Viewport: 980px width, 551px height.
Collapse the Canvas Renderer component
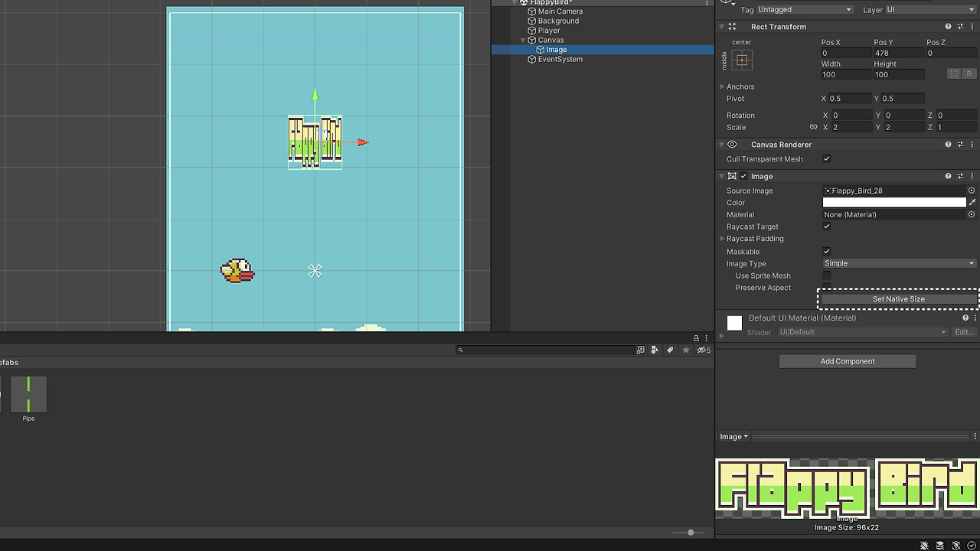point(721,145)
